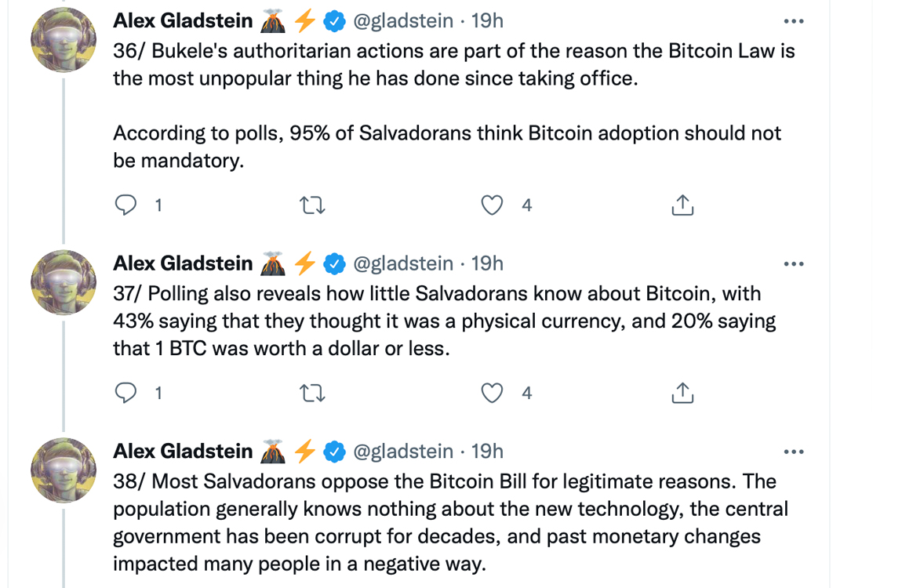
Task: Reply to tweet 36 about Bukele
Action: click(x=126, y=205)
